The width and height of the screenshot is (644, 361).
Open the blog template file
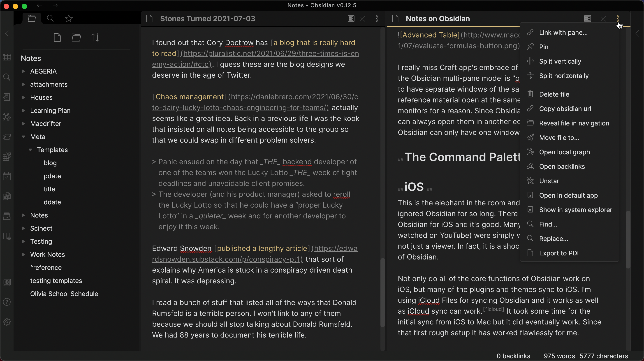point(50,163)
